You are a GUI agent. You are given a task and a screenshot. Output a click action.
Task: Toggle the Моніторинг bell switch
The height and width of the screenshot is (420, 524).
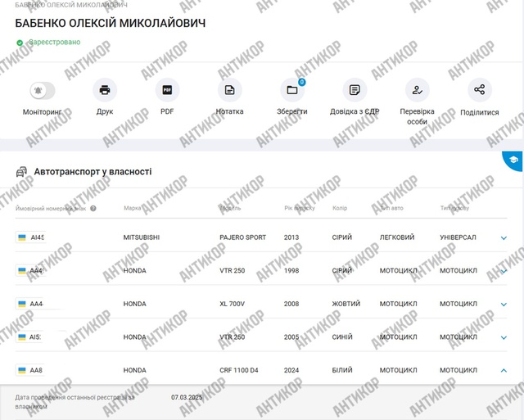[43, 91]
